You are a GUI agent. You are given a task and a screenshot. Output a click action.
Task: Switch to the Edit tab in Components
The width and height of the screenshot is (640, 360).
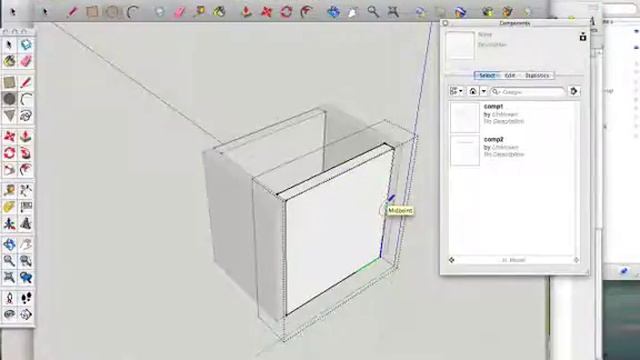pyautogui.click(x=510, y=76)
